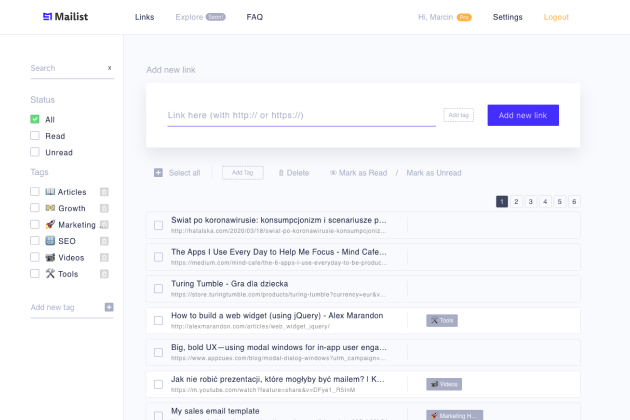Image resolution: width=630 pixels, height=420 pixels.
Task: Click the Marketing H... tag badge
Action: (x=454, y=415)
